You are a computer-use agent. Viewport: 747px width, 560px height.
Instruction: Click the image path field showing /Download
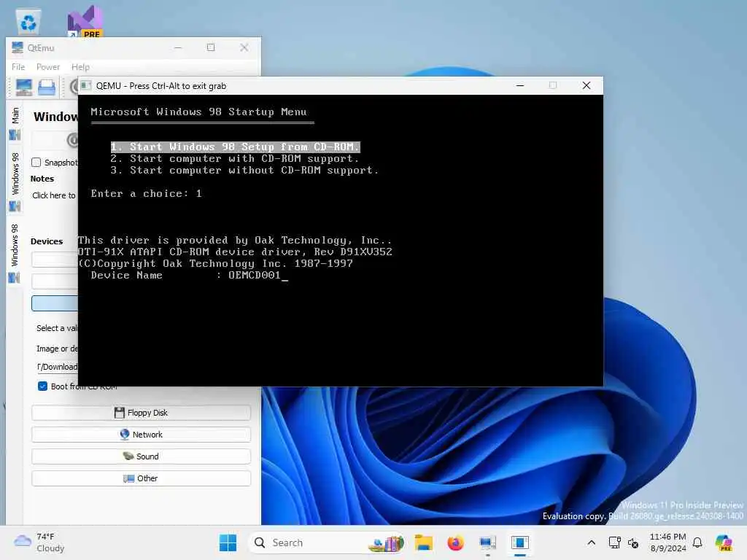coord(57,367)
